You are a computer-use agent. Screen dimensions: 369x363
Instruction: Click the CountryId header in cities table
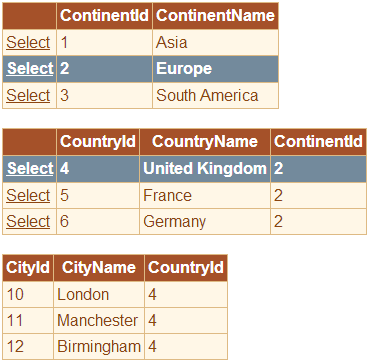(x=186, y=268)
